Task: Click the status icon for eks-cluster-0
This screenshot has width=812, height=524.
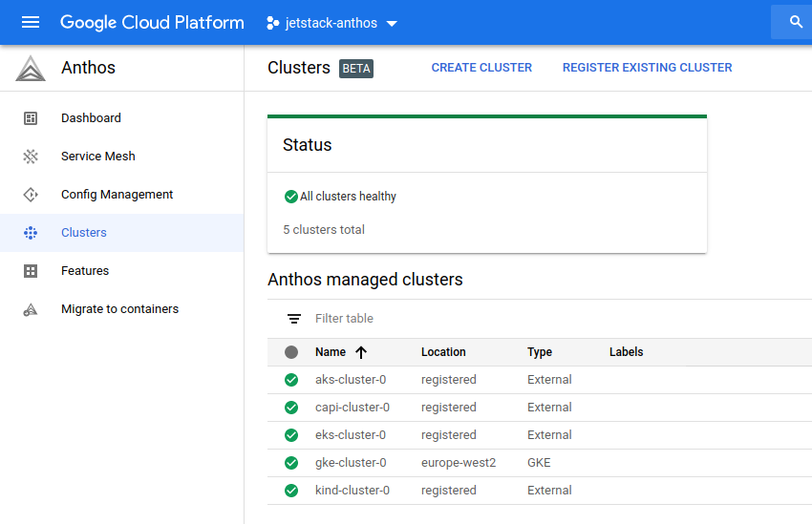Action: tap(291, 435)
